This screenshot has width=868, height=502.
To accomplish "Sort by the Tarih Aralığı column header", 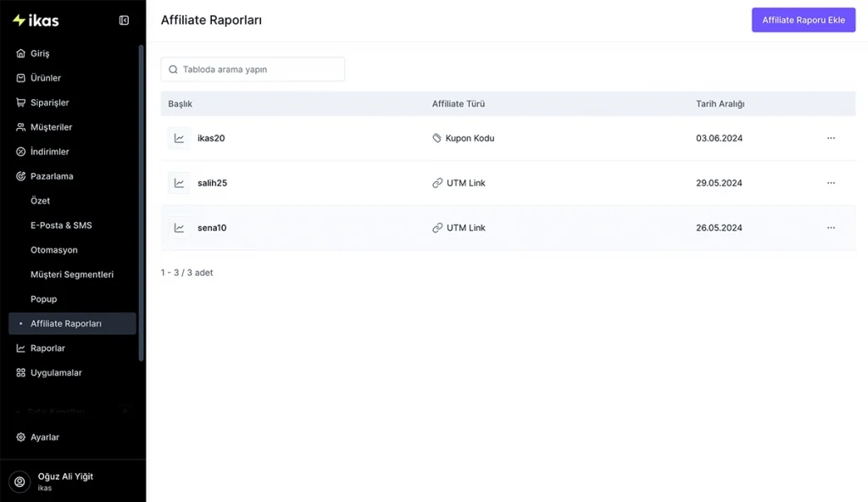I will coord(720,104).
